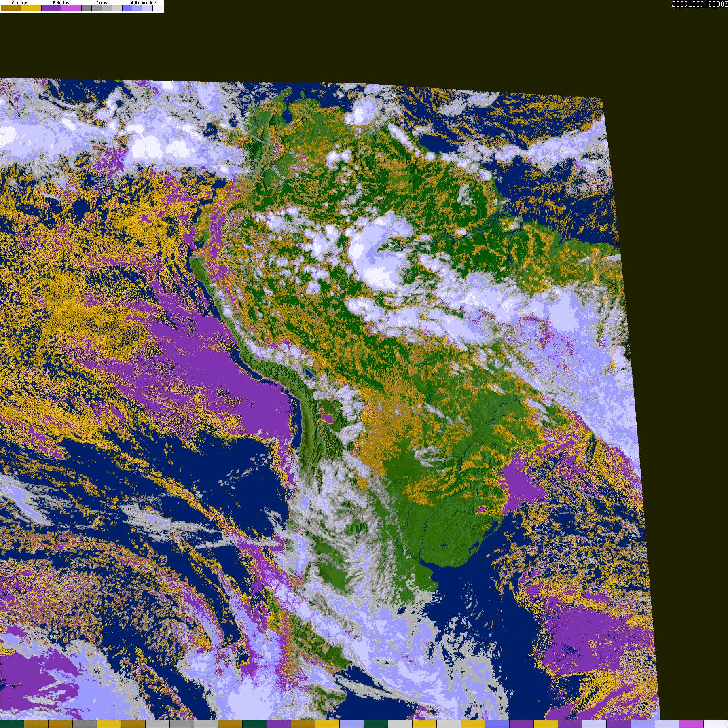The width and height of the screenshot is (728, 728).
Task: Click the Estratos legend label
Action: coord(61,3)
